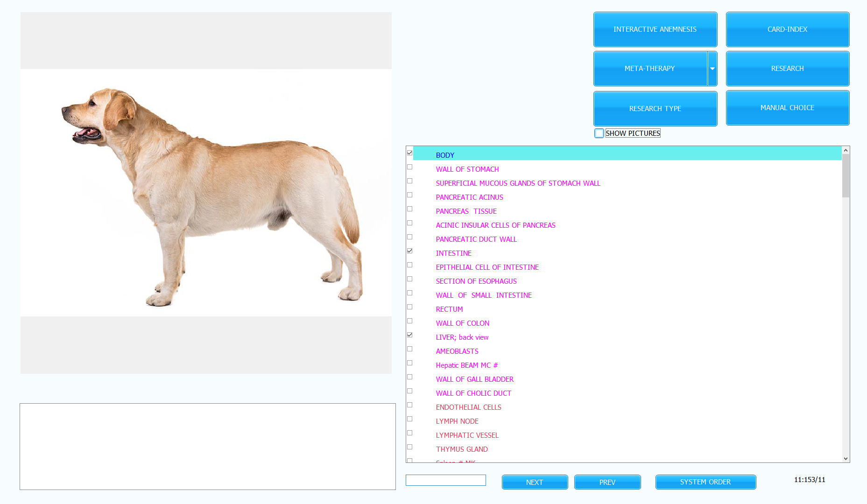This screenshot has width=867, height=504.
Task: Check the RECTUM checkbox
Action: pos(409,307)
